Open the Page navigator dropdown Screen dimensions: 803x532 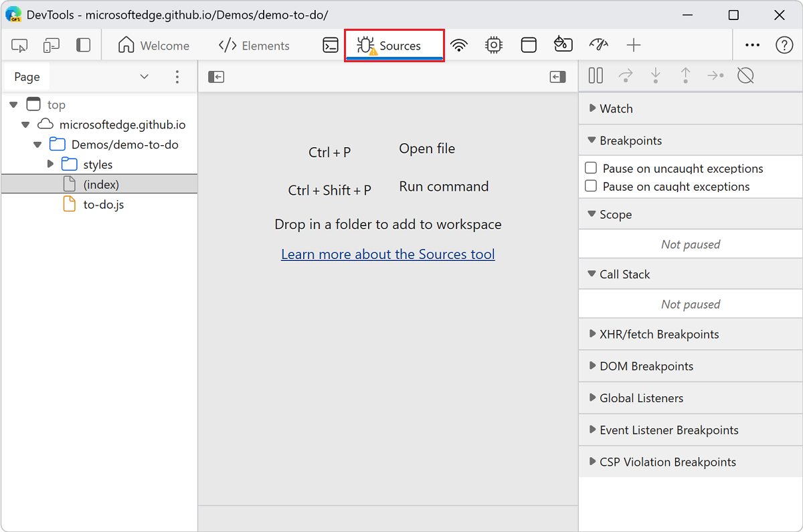(x=144, y=77)
